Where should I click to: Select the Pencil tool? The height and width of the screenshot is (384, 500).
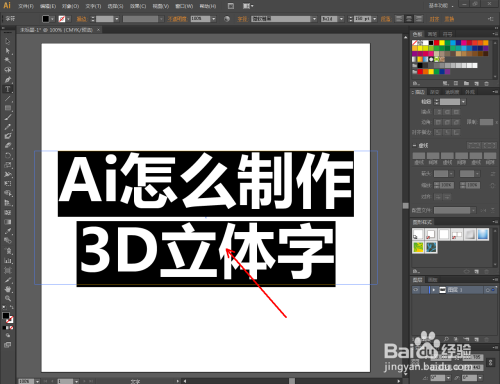[8, 127]
